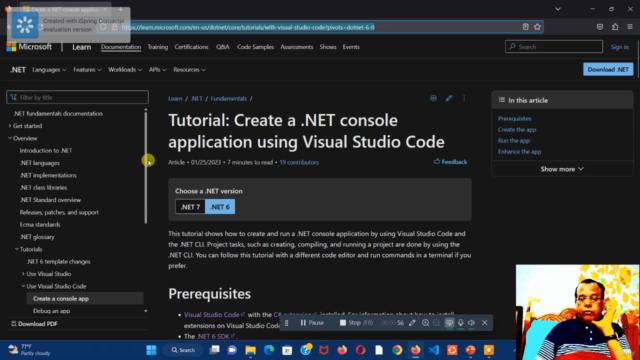Jump to Prerequisites in article outline
Viewport: 640px width, 360px height.
(x=514, y=119)
